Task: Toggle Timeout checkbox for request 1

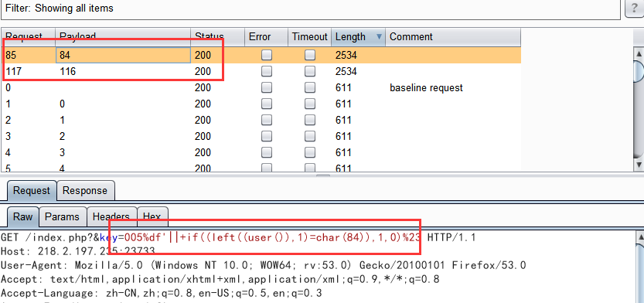Action: (x=310, y=104)
